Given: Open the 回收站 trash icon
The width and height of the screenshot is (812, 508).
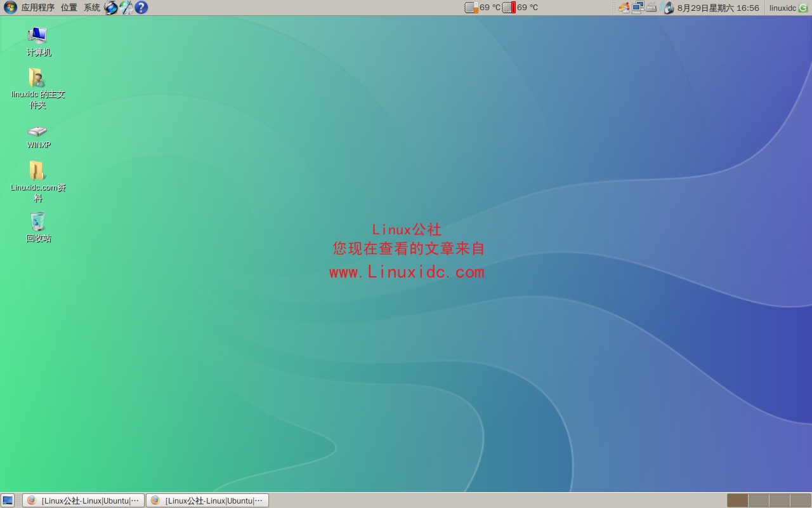Looking at the screenshot, I should pyautogui.click(x=37, y=224).
